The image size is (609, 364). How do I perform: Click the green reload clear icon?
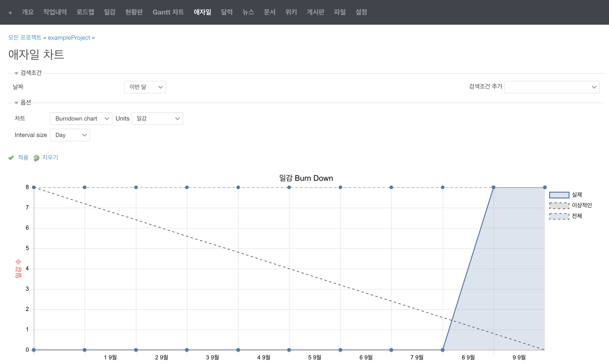(36, 158)
